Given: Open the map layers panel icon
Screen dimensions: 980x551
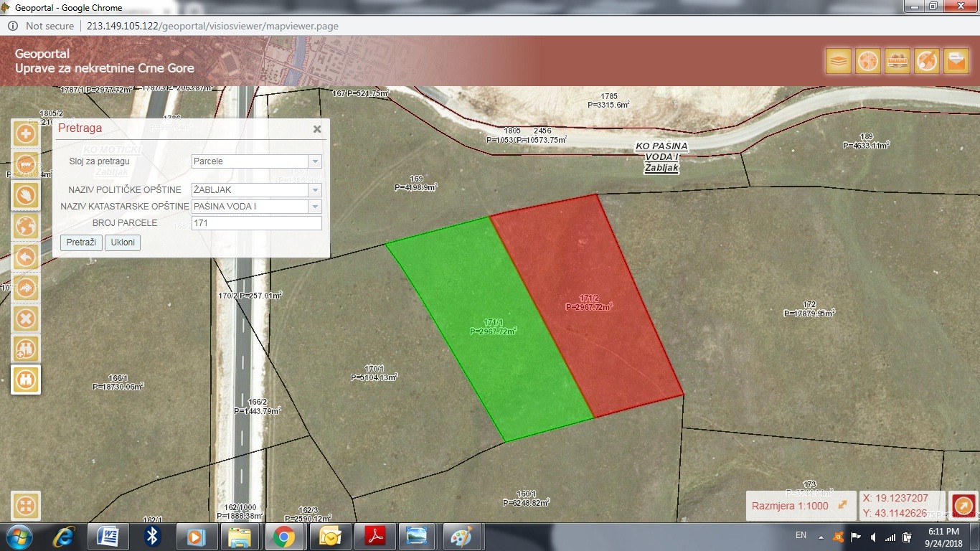Looking at the screenshot, I should click(x=839, y=61).
